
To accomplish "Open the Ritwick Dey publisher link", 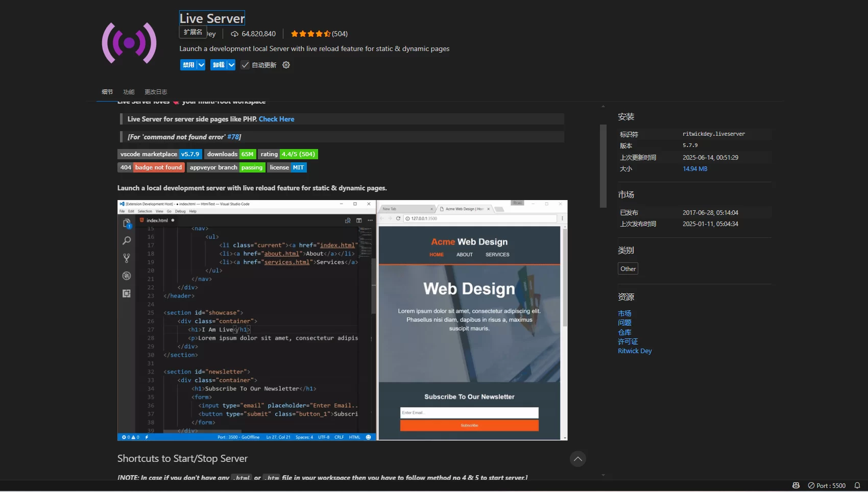I will [635, 351].
